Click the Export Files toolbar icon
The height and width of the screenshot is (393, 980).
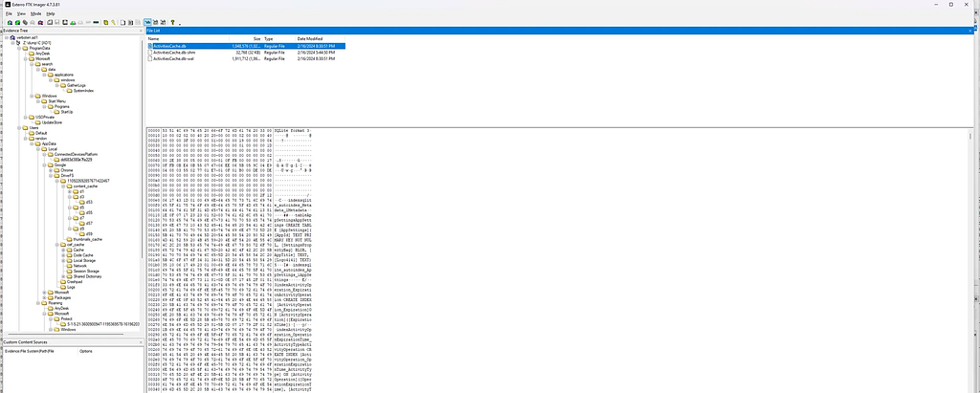coord(122,23)
